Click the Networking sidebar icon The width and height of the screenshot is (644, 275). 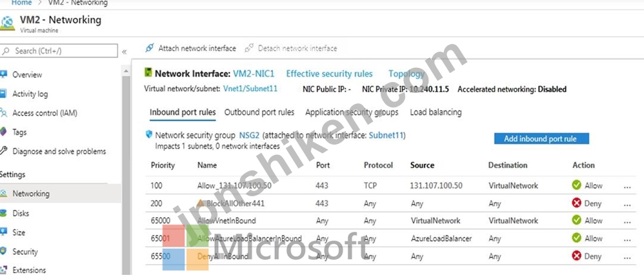(x=4, y=194)
